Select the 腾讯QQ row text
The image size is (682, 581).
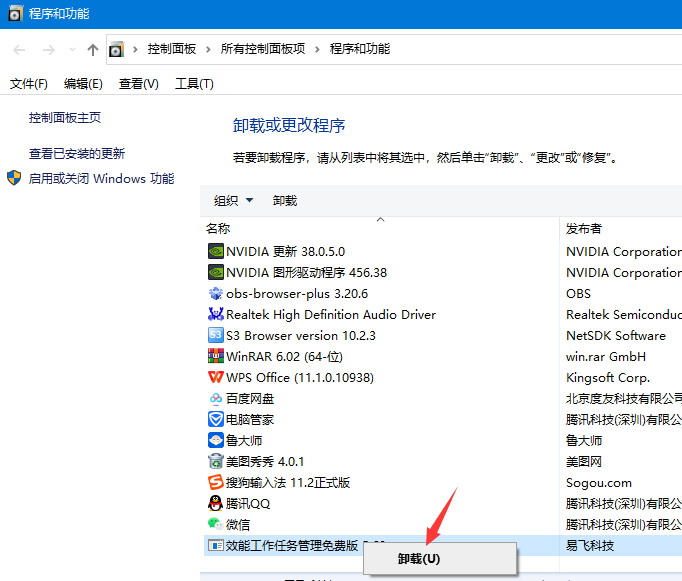(248, 504)
